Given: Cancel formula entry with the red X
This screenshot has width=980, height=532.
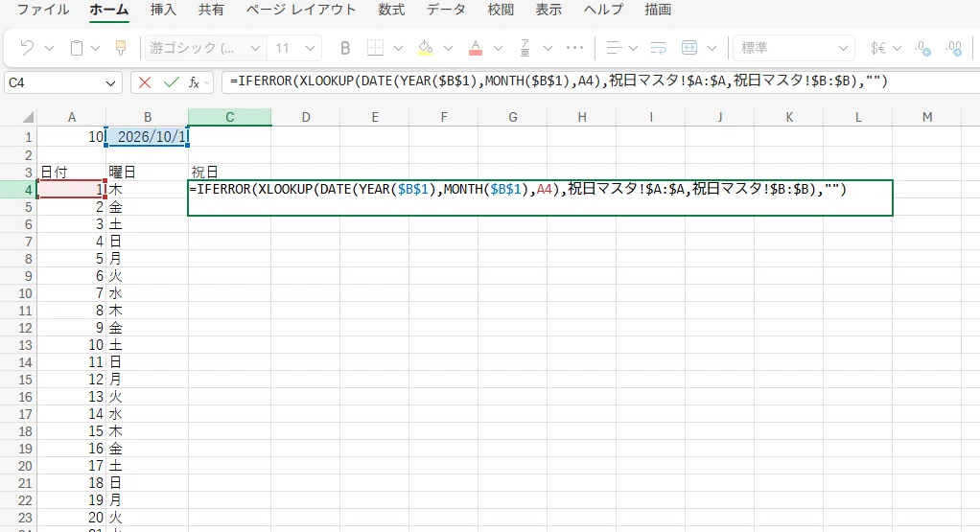Looking at the screenshot, I should pyautogui.click(x=145, y=82).
